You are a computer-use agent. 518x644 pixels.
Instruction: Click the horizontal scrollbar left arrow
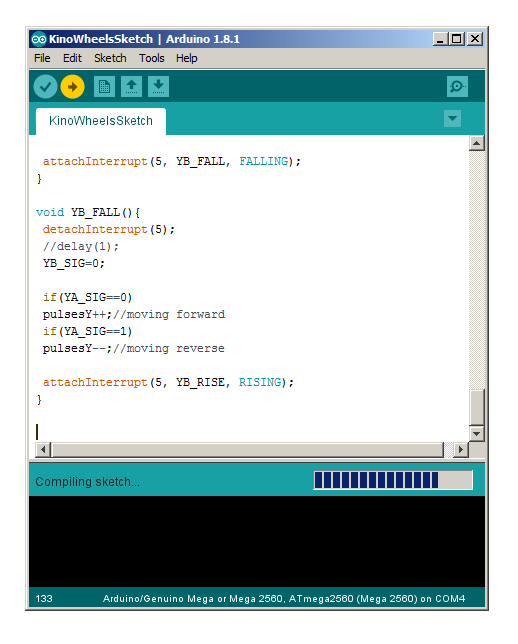44,449
